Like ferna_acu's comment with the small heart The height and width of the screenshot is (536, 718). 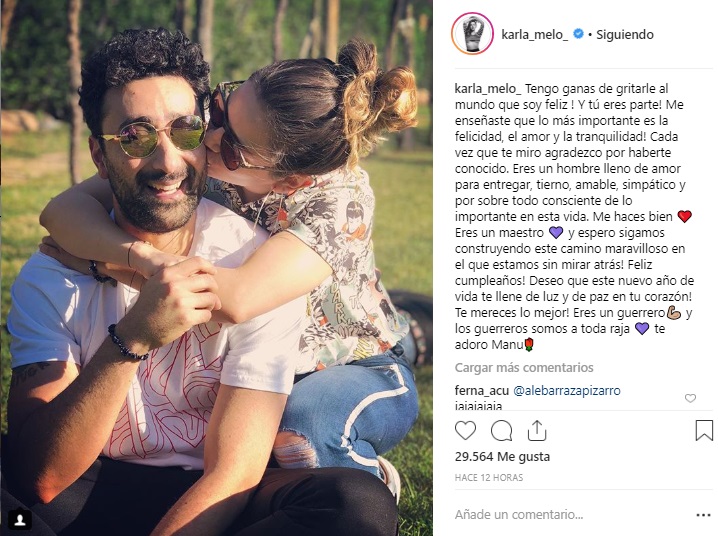click(690, 398)
